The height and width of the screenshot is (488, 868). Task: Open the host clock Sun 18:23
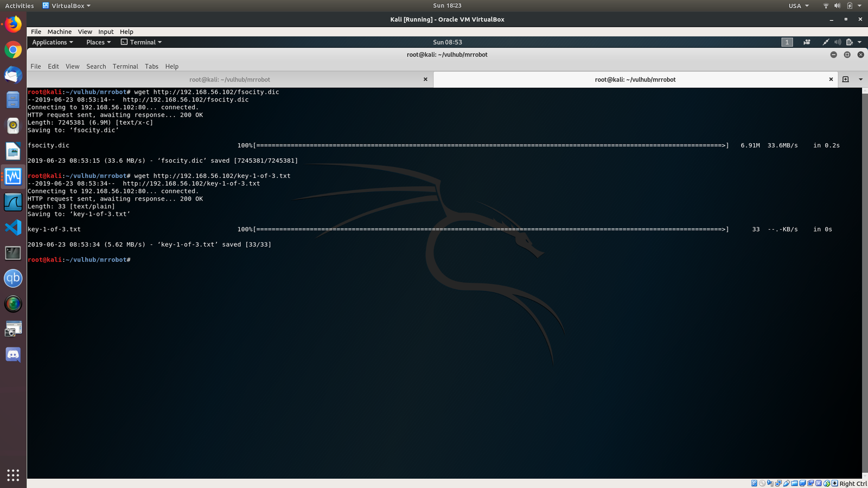coord(447,5)
